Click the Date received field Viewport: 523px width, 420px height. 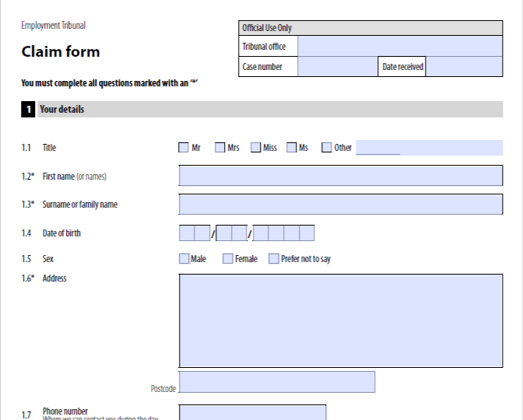pyautogui.click(x=465, y=67)
